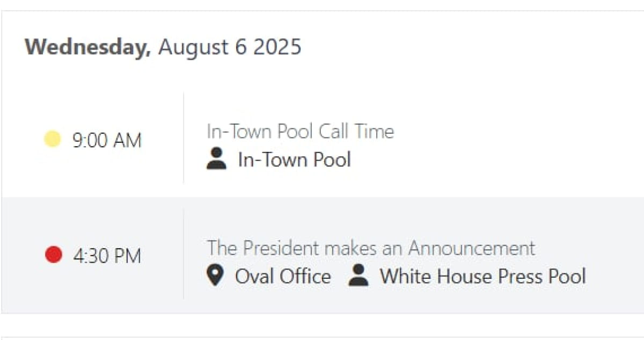The width and height of the screenshot is (644, 340).
Task: Click the bold Wednesday day label
Action: point(88,47)
